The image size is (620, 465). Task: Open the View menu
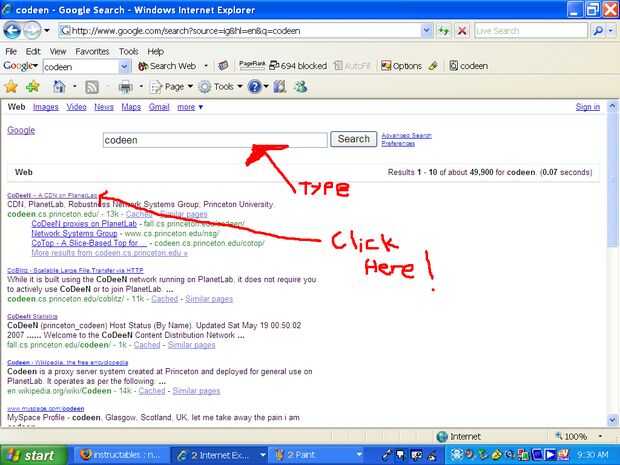coord(58,51)
